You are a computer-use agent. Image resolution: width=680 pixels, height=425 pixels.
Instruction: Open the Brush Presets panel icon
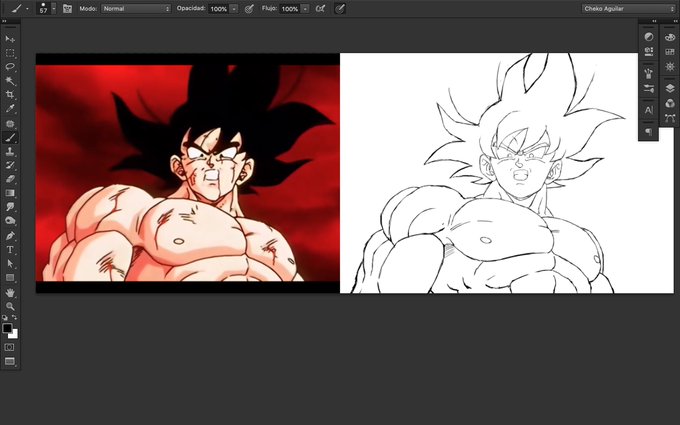point(649,88)
